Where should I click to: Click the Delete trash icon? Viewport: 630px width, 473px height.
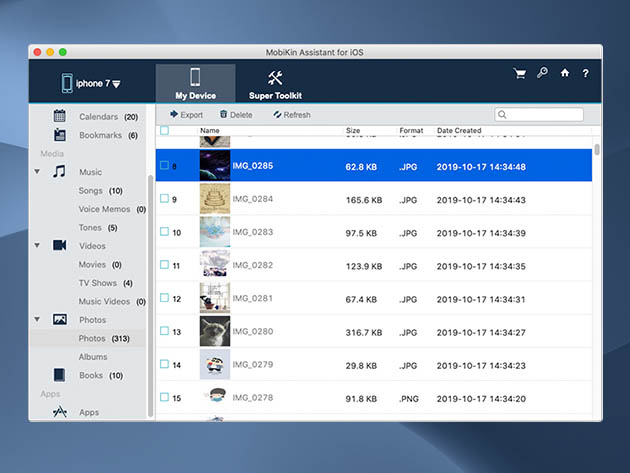[x=223, y=114]
